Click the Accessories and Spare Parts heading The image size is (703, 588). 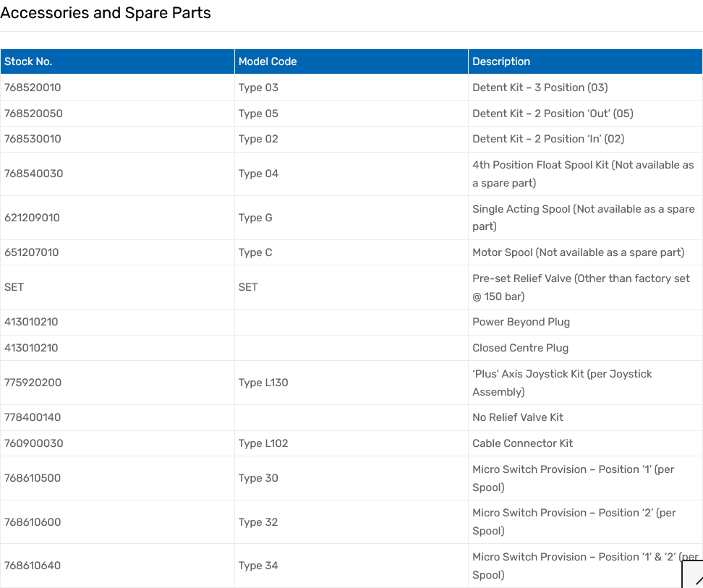[x=106, y=13]
